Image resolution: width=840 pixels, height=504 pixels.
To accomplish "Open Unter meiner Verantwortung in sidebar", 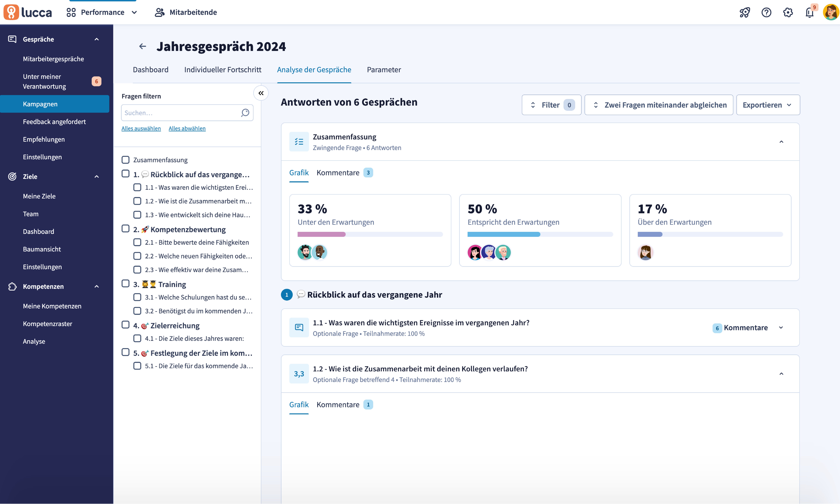I will click(x=55, y=81).
